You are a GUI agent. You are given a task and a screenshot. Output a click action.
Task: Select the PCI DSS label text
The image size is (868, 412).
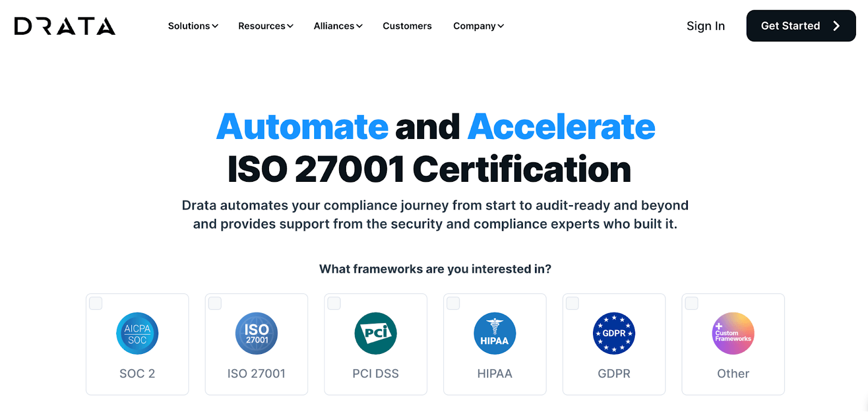point(375,373)
